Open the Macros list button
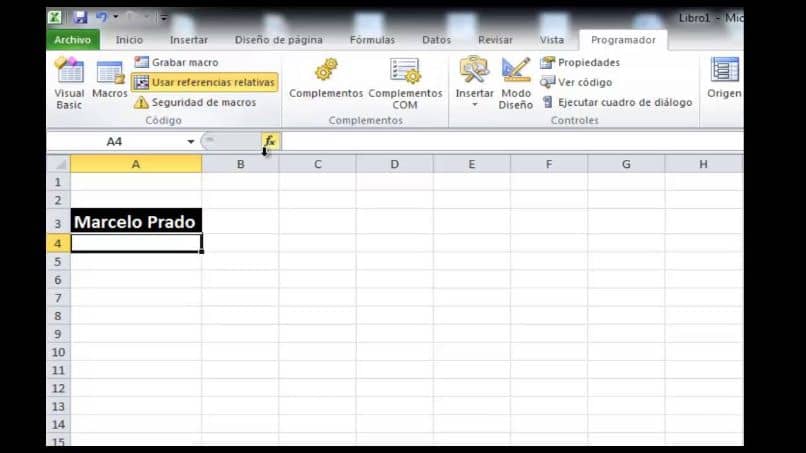 [109, 79]
